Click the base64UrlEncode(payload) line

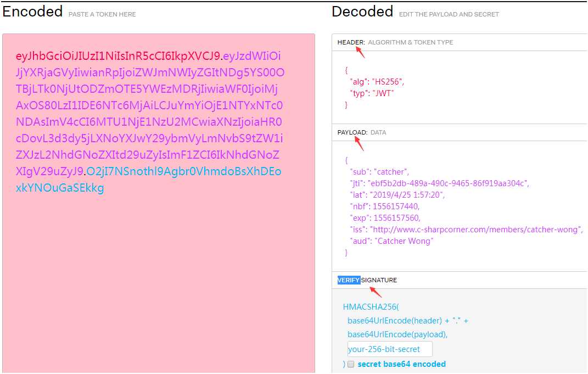pos(397,334)
